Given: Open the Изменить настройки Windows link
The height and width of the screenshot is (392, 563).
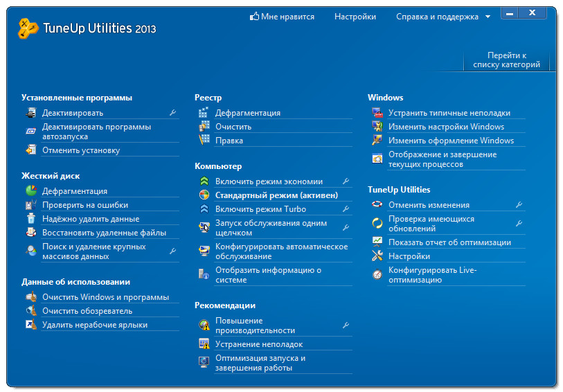Looking at the screenshot, I should point(446,127).
